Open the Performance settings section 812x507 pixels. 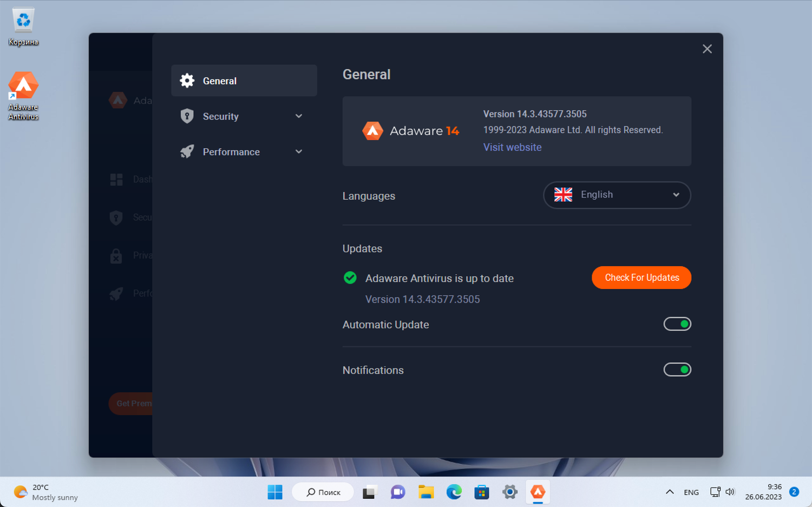[244, 152]
